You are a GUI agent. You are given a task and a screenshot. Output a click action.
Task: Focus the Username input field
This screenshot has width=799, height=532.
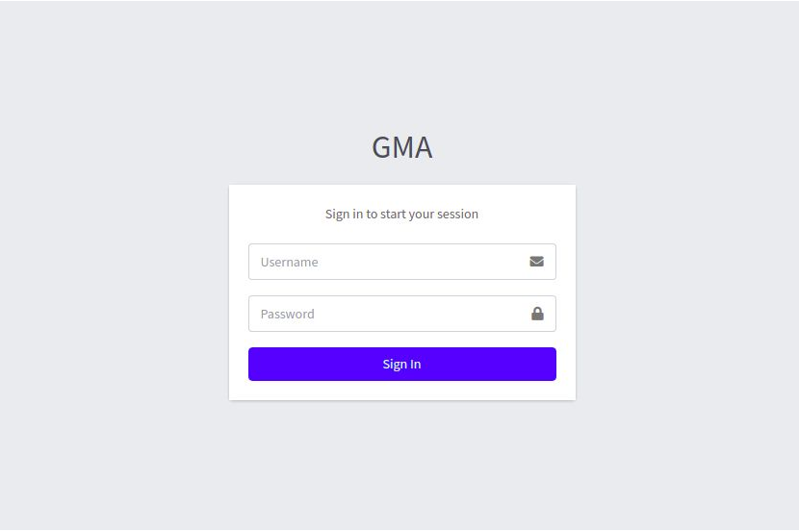click(x=385, y=262)
